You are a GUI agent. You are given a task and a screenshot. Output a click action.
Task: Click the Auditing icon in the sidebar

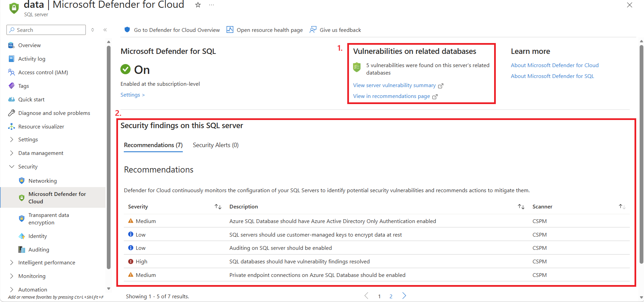[22, 249]
